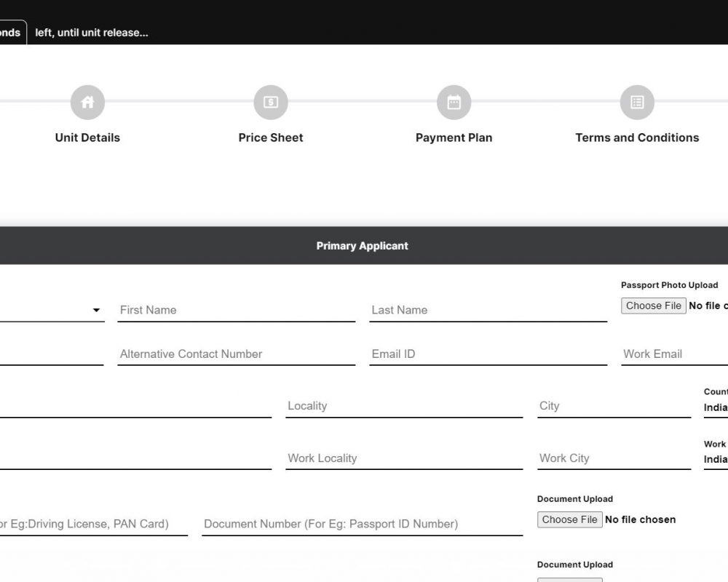728x582 pixels.
Task: Focus the City field
Action: [614, 406]
